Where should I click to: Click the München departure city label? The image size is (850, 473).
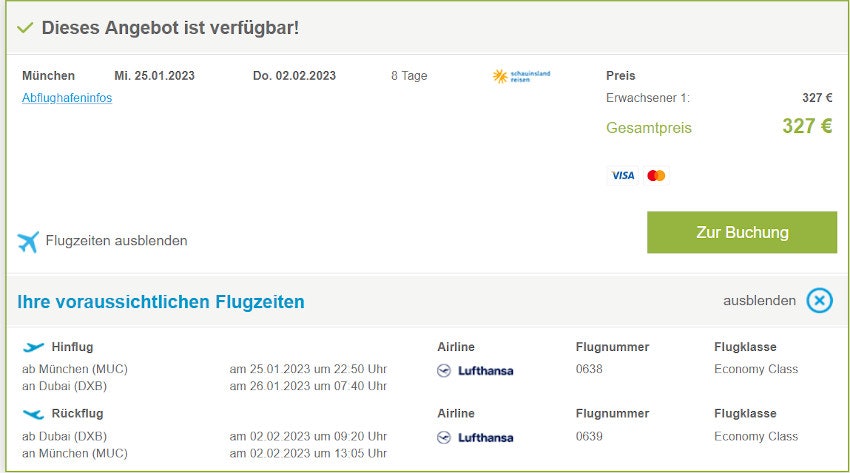[48, 76]
